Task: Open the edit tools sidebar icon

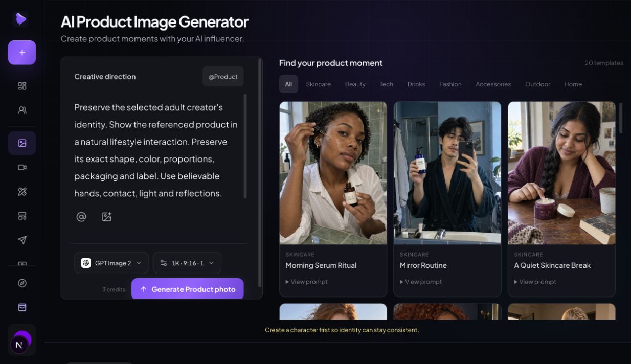Action: tap(22, 192)
